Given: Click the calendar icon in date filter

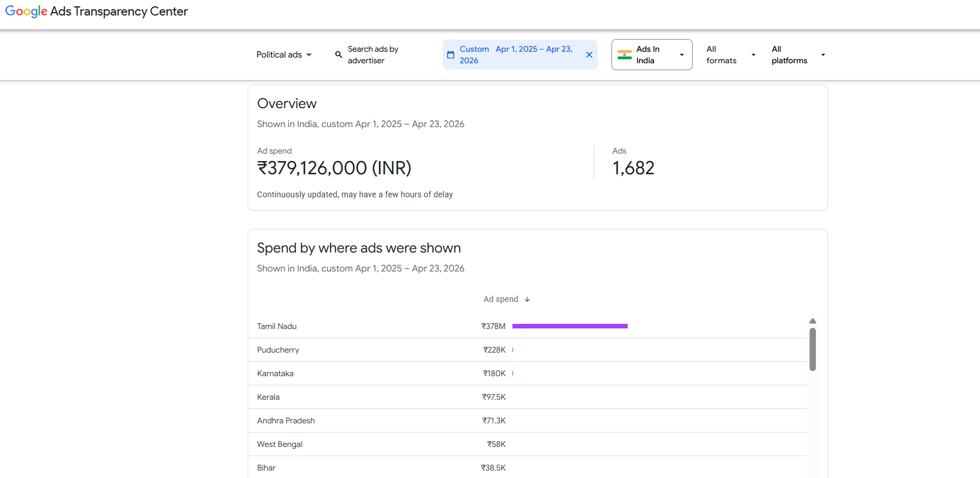Looking at the screenshot, I should [x=451, y=55].
